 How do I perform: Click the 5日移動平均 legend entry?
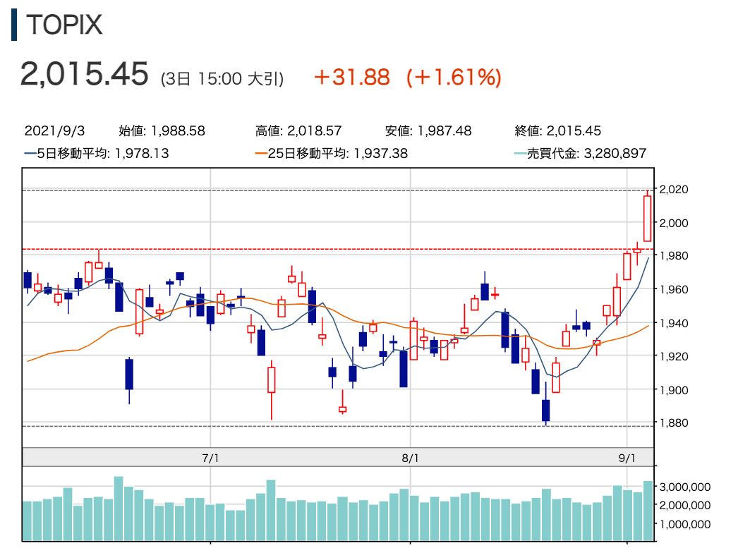[x=97, y=153]
